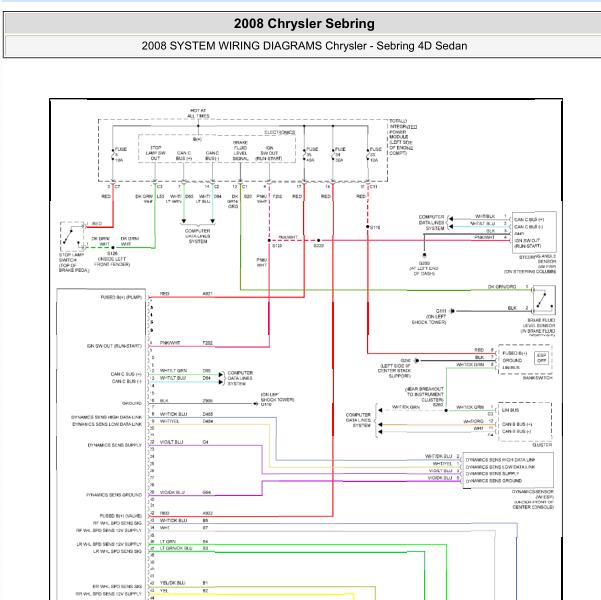Image resolution: width=601 pixels, height=600 pixels.
Task: Click the 'DYNAMICS SENSOR (W/ ESP)' caption
Action: (533, 494)
